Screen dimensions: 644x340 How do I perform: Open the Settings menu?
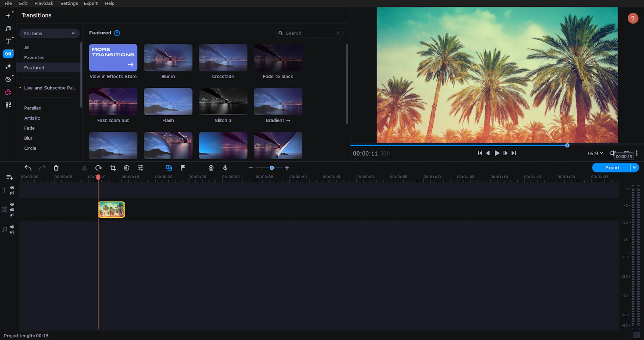69,3
